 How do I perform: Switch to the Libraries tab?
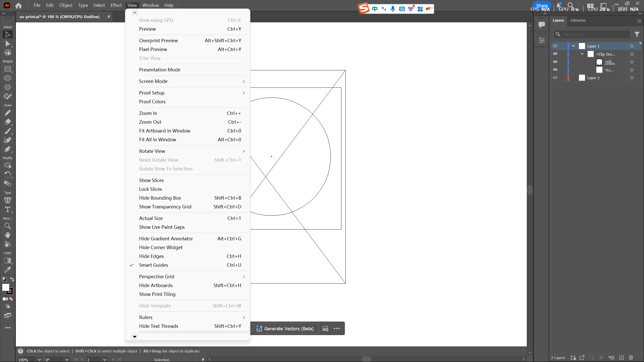click(x=578, y=20)
